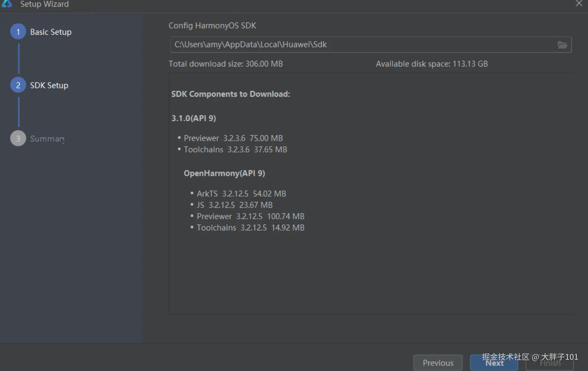Click the 'OpenHarmony(API 9)' heading
This screenshot has width=588, height=371.
click(224, 173)
